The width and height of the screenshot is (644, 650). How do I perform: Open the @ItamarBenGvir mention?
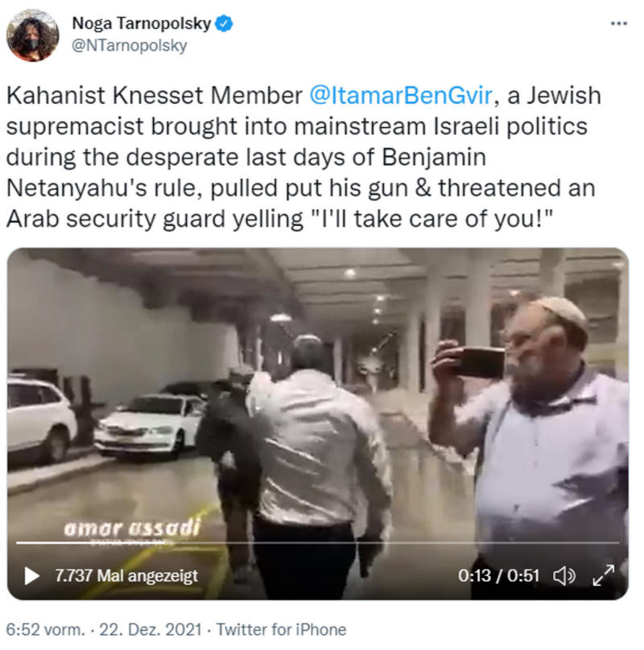pyautogui.click(x=400, y=96)
